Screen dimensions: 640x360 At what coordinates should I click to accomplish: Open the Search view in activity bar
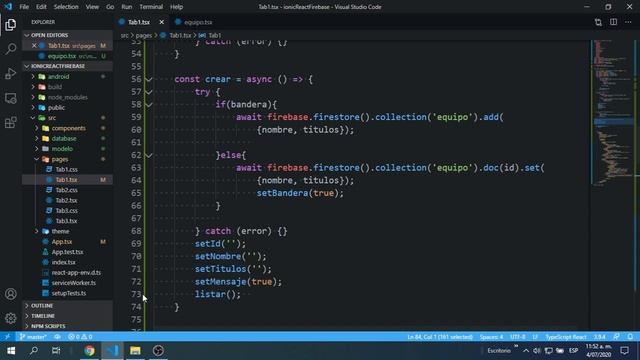[x=11, y=49]
